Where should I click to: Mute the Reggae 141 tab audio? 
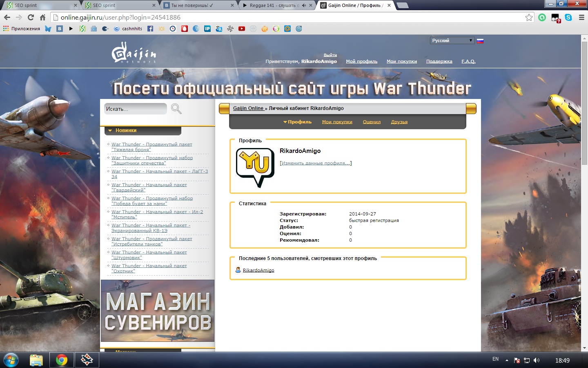[304, 5]
